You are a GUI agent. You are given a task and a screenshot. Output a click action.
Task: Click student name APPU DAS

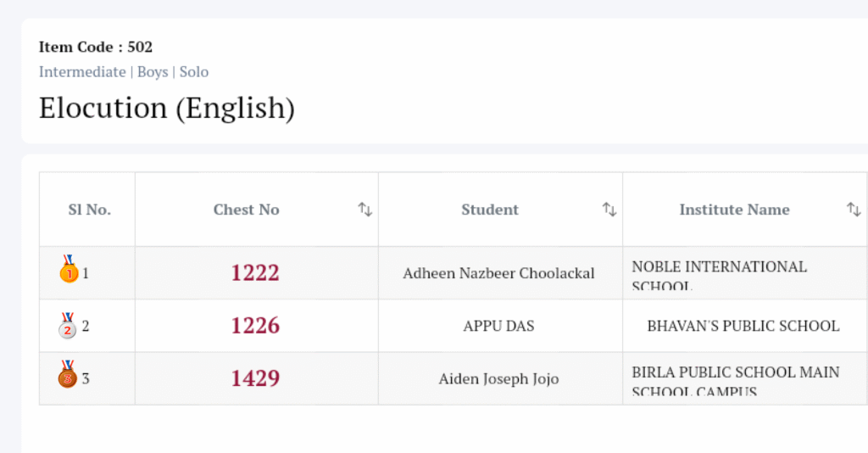[x=498, y=326]
